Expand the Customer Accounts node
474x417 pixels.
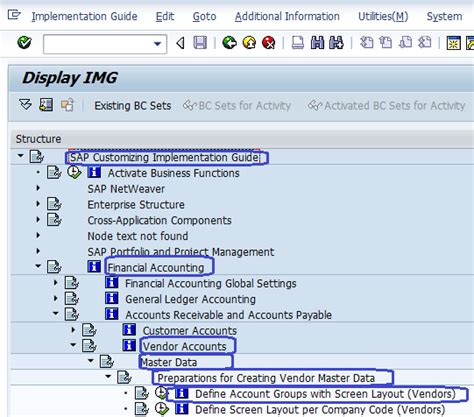(x=73, y=330)
